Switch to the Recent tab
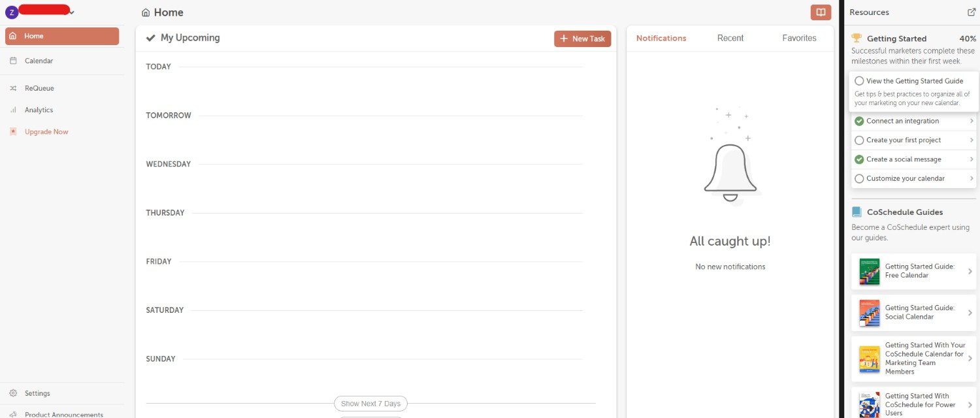 point(730,37)
